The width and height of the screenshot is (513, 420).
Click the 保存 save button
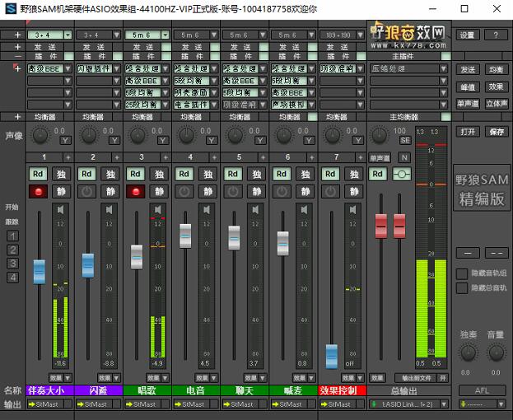point(496,132)
